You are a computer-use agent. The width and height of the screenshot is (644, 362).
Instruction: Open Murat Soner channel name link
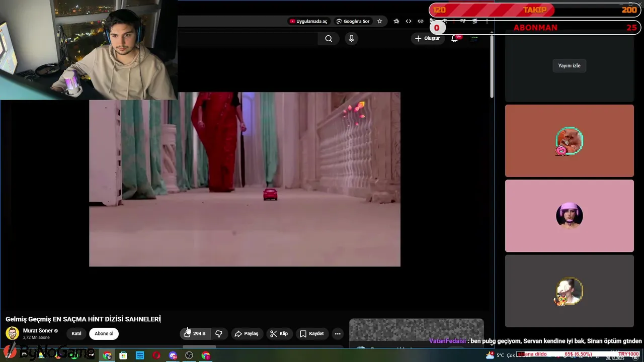[x=38, y=330]
